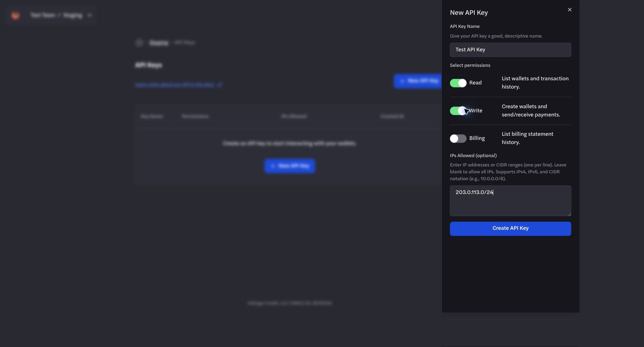Click the 'Select permissions' label
Viewport: 644px width, 347px height.
coord(470,65)
